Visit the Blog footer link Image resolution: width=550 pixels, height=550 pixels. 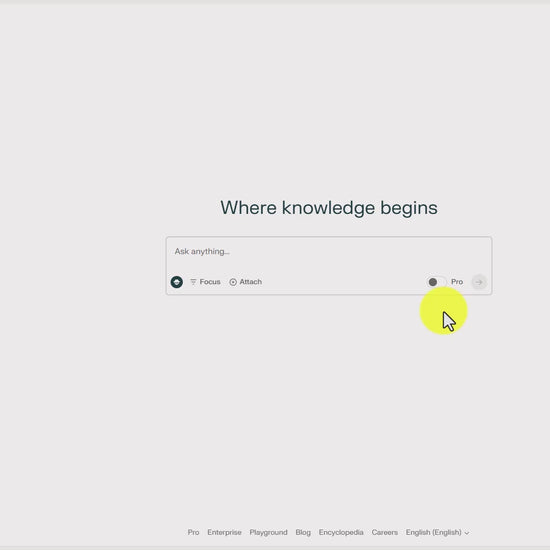(303, 532)
